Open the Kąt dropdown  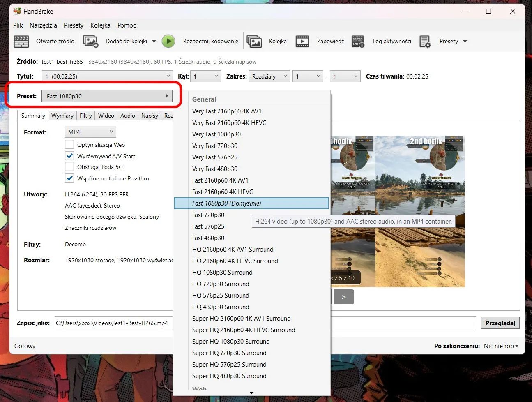pos(206,76)
